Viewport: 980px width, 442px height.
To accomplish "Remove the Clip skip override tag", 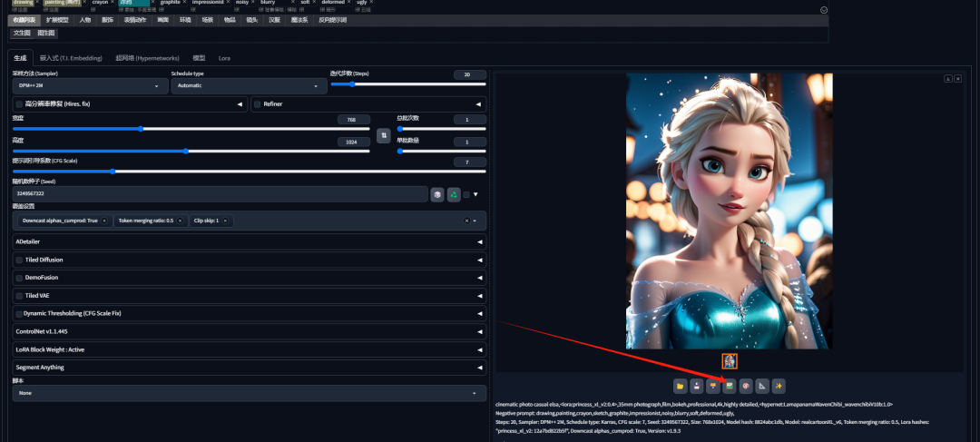I will point(225,221).
